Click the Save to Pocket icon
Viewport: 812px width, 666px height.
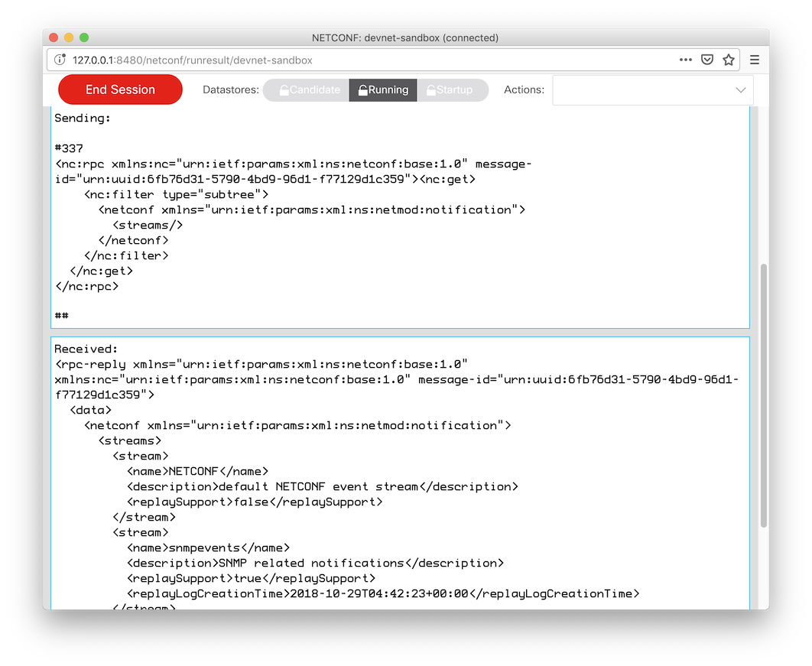pos(707,60)
